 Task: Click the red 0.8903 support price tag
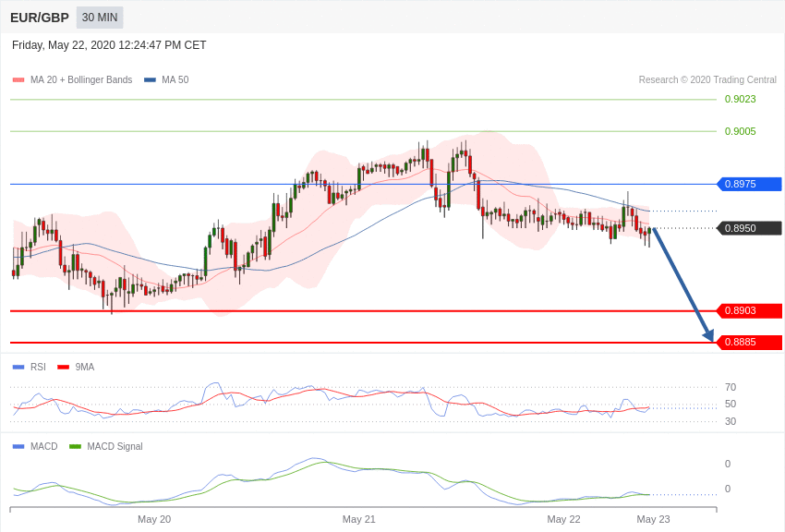750,310
